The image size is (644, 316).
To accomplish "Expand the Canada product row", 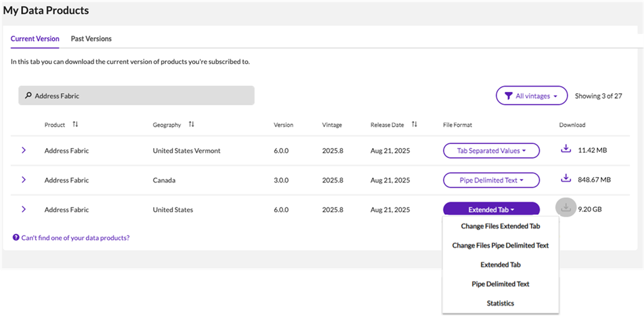I will pos(24,179).
